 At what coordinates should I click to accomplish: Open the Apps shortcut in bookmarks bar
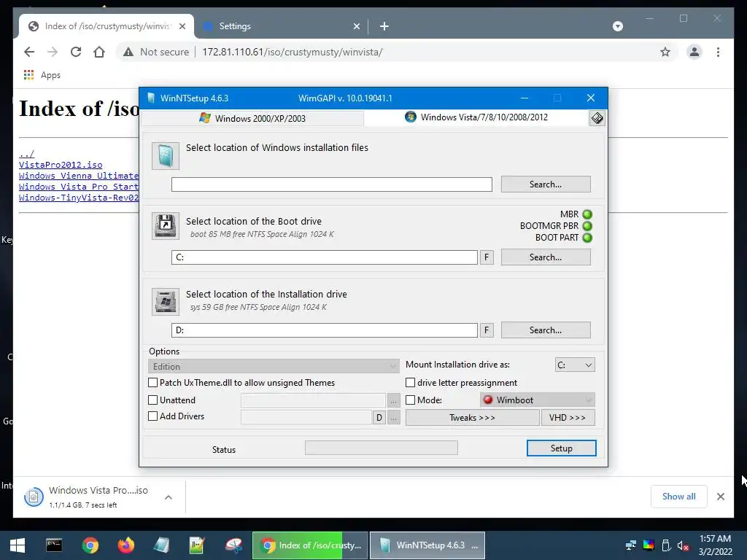[x=42, y=75]
